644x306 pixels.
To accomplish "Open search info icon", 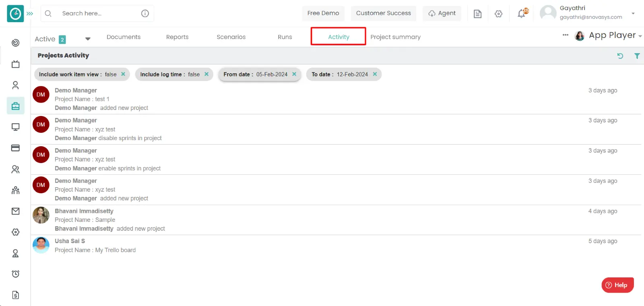I will click(x=145, y=13).
